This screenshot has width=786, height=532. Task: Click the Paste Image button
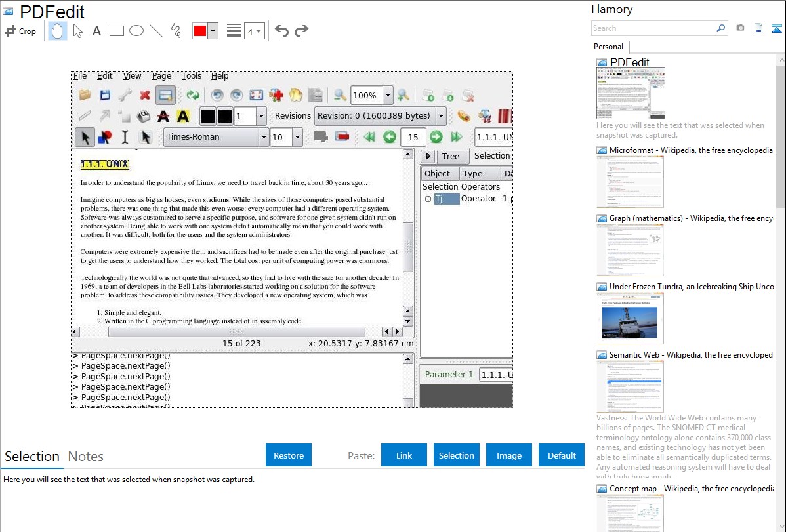coord(508,455)
